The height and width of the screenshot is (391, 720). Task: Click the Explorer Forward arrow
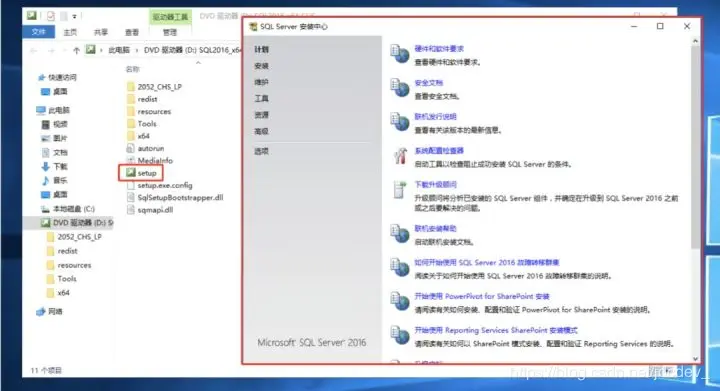tap(51, 50)
